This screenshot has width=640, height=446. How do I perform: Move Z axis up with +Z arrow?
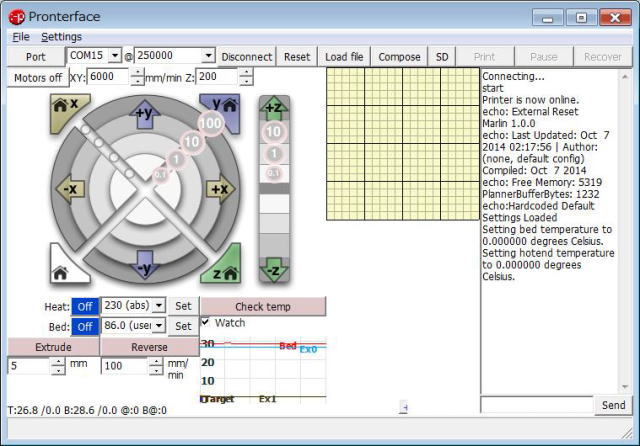click(x=274, y=108)
